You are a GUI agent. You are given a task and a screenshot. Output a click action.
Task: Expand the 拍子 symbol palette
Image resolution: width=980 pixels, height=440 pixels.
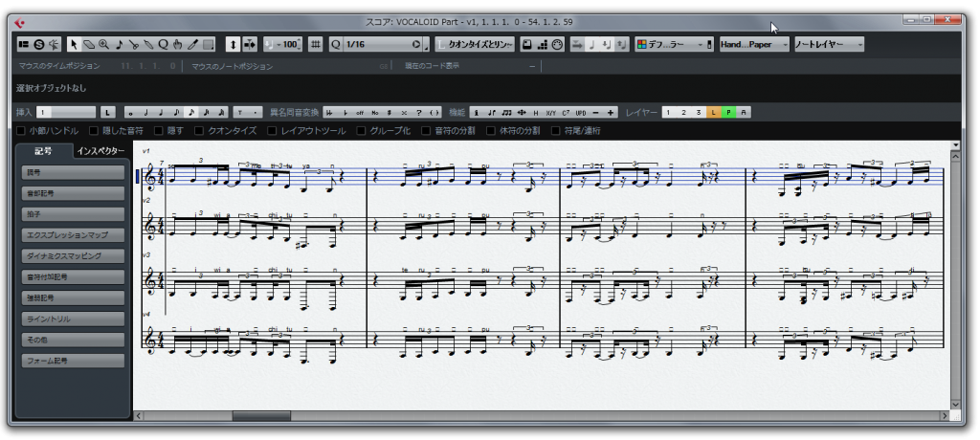point(73,214)
